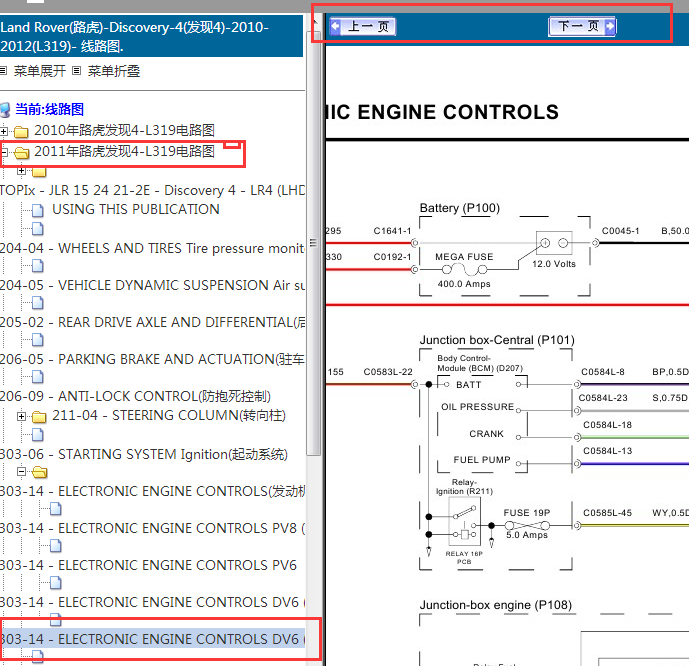
Task: Click the Battery (P100) label in diagram
Action: coord(460,208)
